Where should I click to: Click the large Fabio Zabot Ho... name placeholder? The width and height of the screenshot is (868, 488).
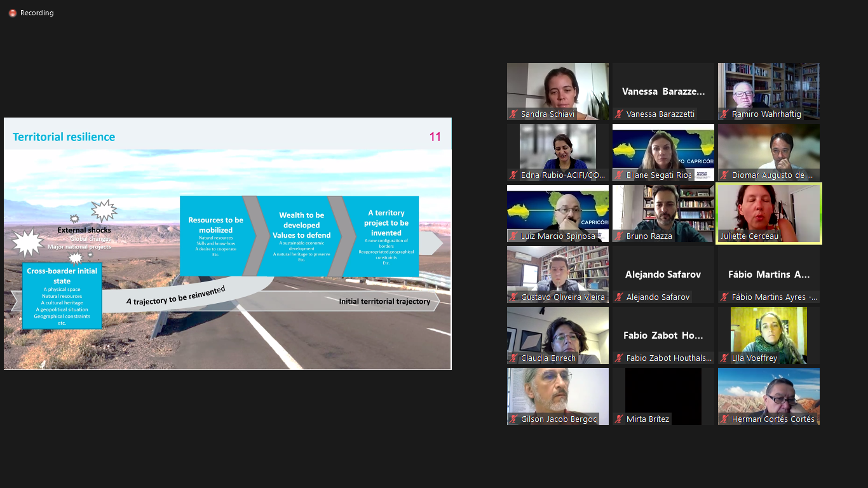[663, 335]
